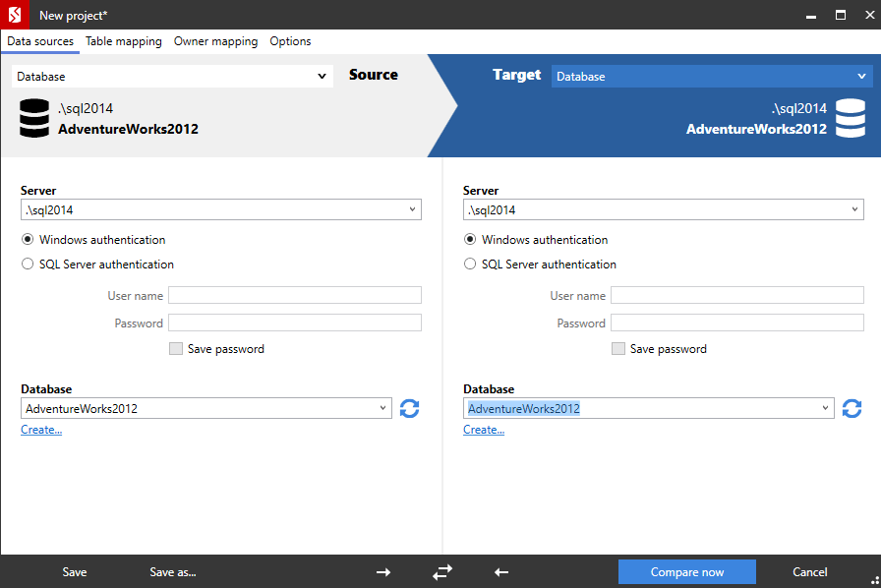
Task: Close the New project window
Action: click(x=870, y=15)
